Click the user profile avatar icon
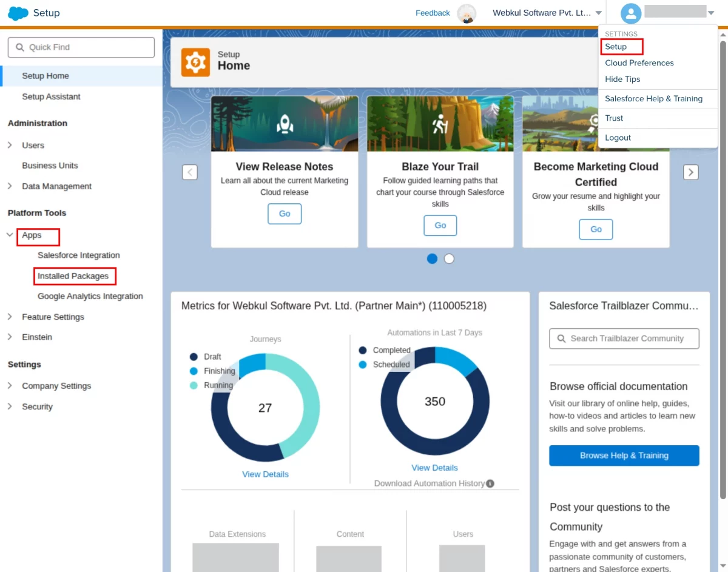The height and width of the screenshot is (572, 728). tap(631, 13)
